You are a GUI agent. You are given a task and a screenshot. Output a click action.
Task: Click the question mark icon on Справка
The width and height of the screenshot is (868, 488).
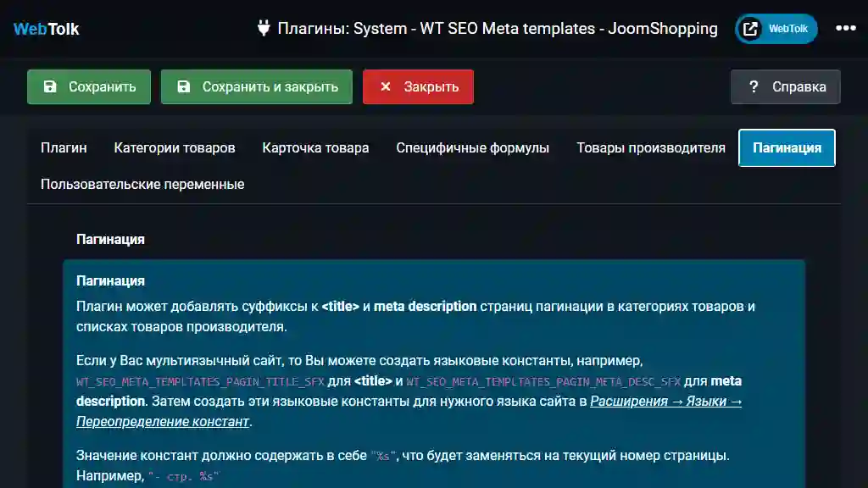click(754, 86)
